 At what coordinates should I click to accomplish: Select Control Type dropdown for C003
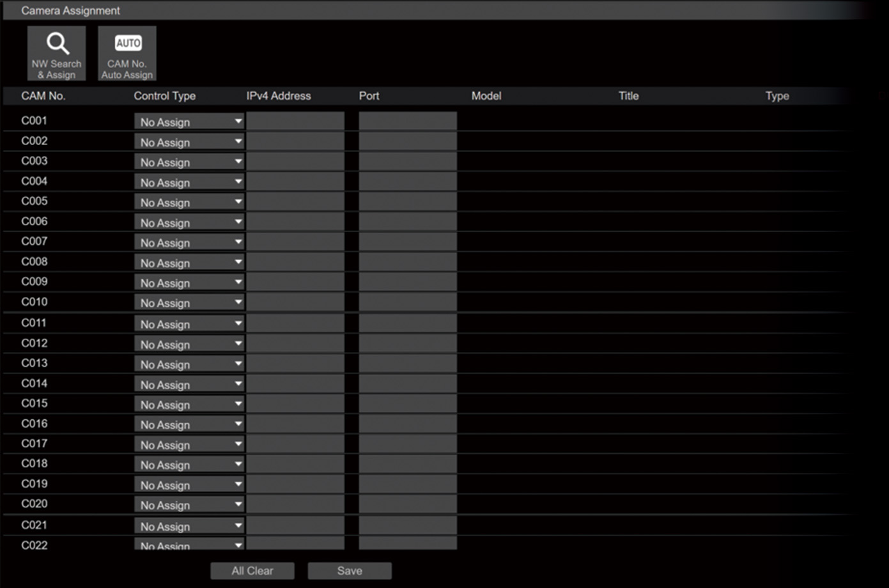(189, 162)
